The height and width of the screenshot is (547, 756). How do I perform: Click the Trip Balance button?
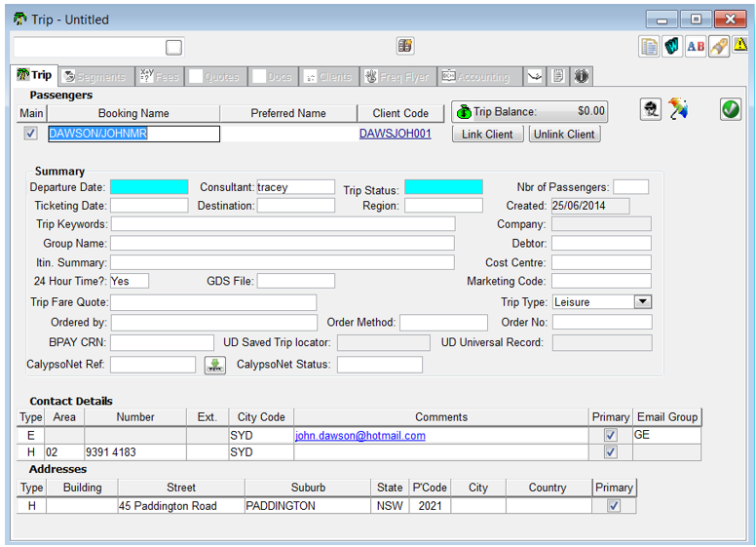point(529,111)
